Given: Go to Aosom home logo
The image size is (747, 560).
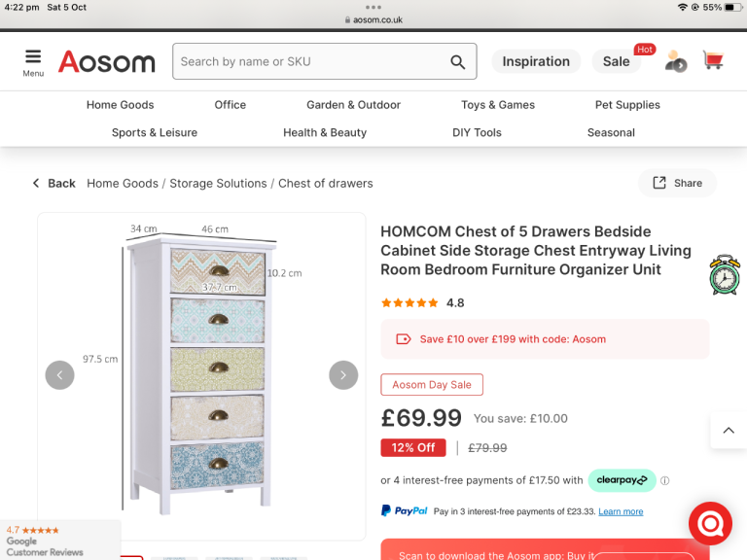Looking at the screenshot, I should [x=106, y=61].
